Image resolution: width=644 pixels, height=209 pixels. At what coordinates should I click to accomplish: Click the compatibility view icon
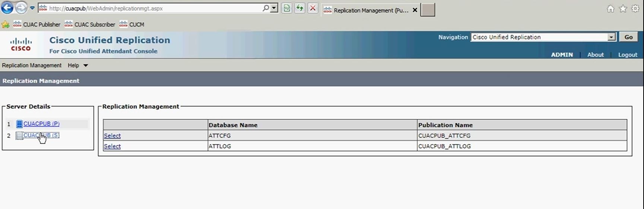point(287,8)
